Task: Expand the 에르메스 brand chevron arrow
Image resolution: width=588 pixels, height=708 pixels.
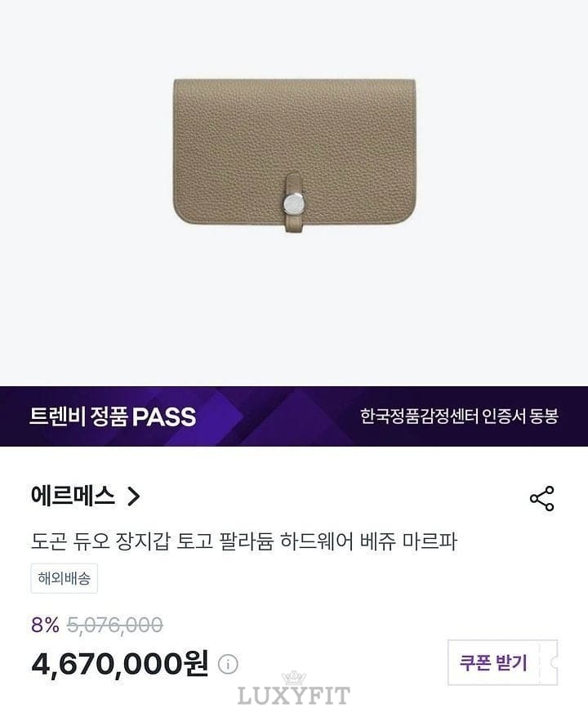Action: point(133,496)
